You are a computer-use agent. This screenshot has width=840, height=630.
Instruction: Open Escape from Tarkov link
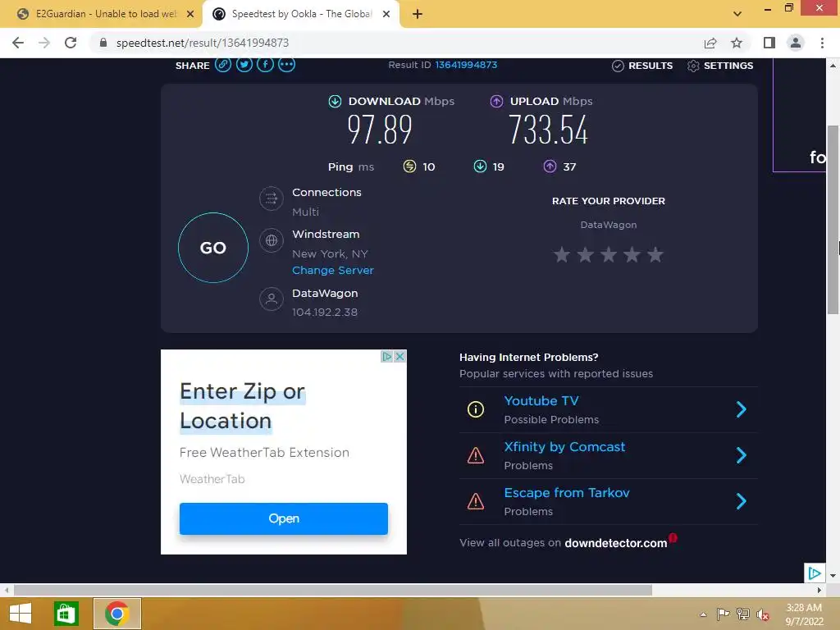[567, 493]
